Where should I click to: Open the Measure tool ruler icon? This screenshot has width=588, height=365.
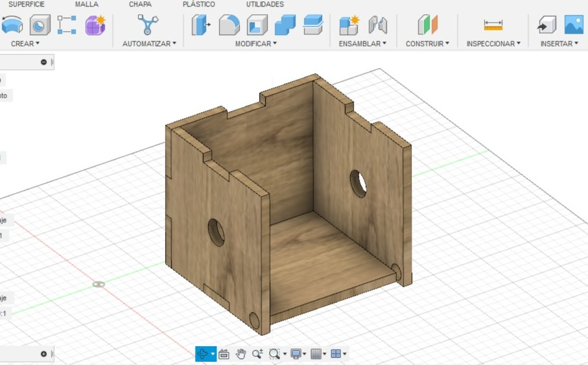(x=493, y=25)
